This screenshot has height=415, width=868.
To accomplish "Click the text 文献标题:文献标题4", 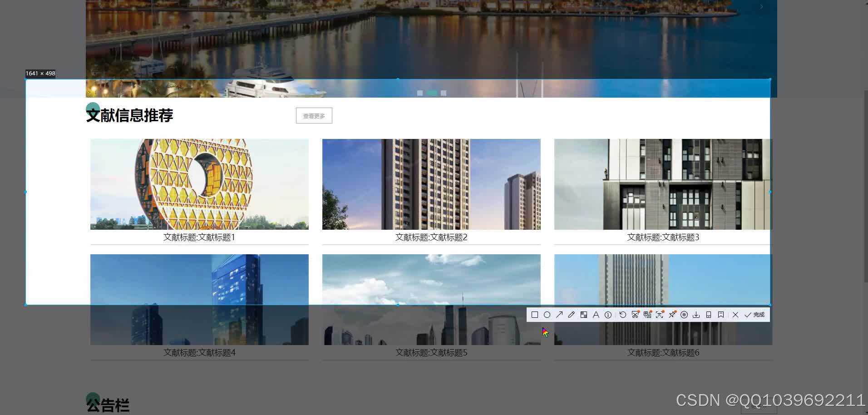I will point(199,353).
